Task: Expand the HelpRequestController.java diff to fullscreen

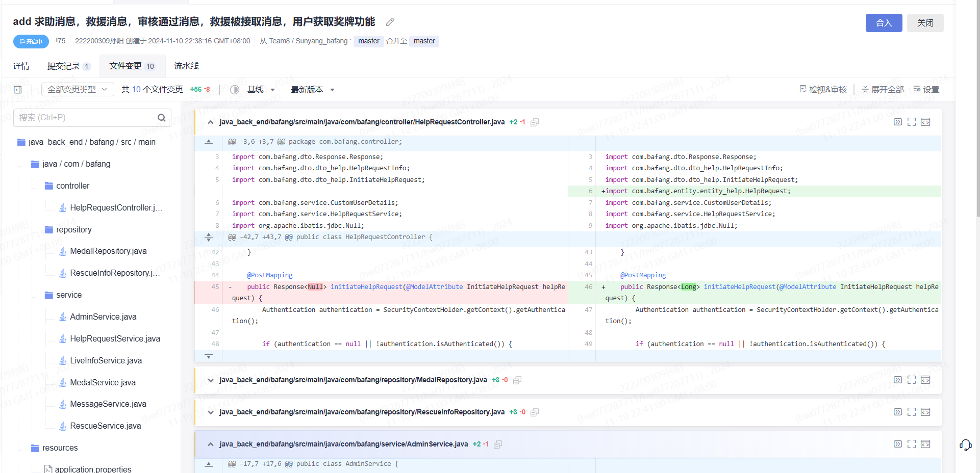Action: 912,122
